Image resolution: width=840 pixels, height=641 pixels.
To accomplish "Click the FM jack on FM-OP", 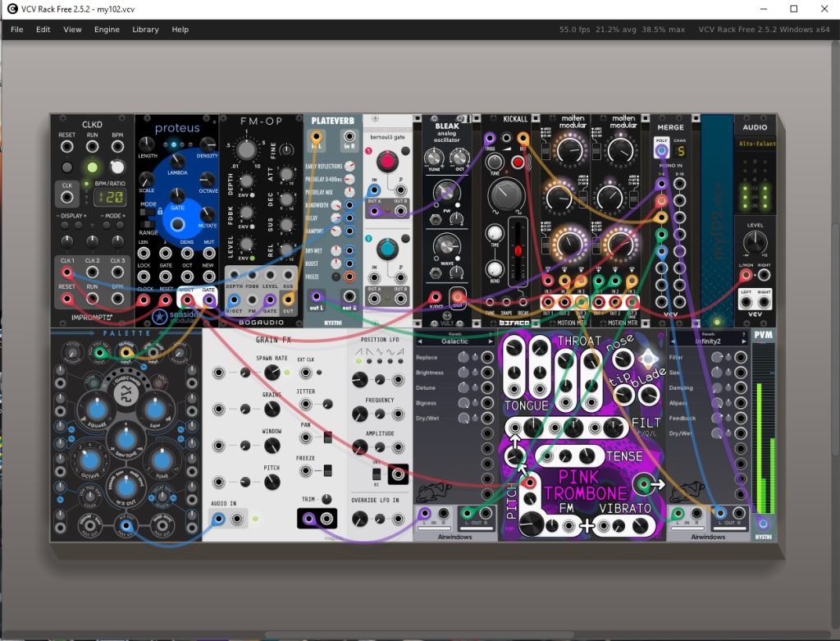I will click(x=252, y=300).
